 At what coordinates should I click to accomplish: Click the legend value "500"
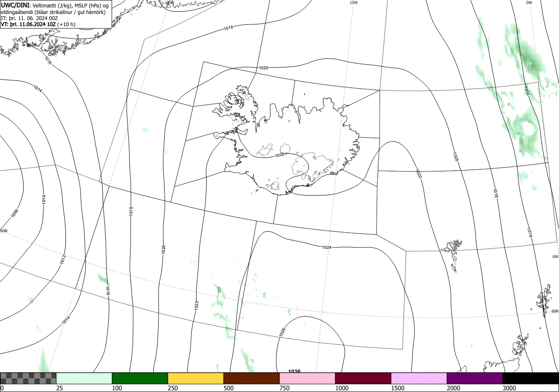point(228,388)
